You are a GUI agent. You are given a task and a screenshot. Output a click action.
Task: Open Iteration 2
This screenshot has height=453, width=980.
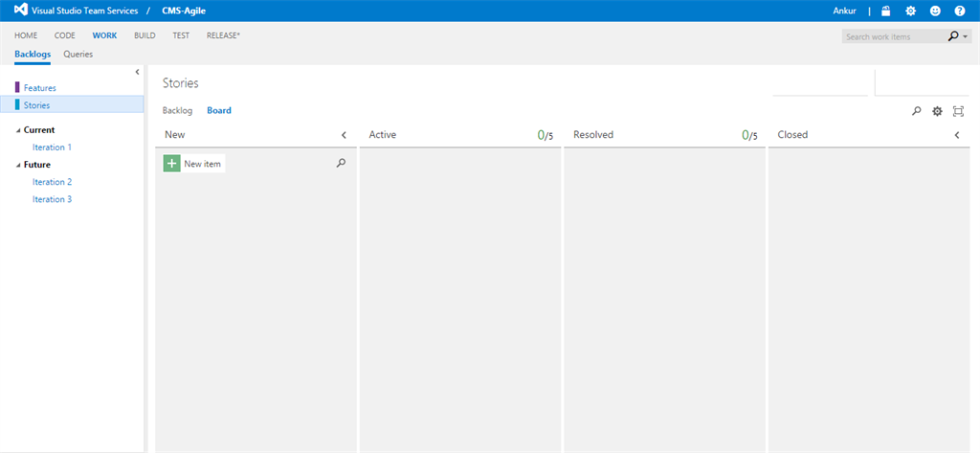52,182
